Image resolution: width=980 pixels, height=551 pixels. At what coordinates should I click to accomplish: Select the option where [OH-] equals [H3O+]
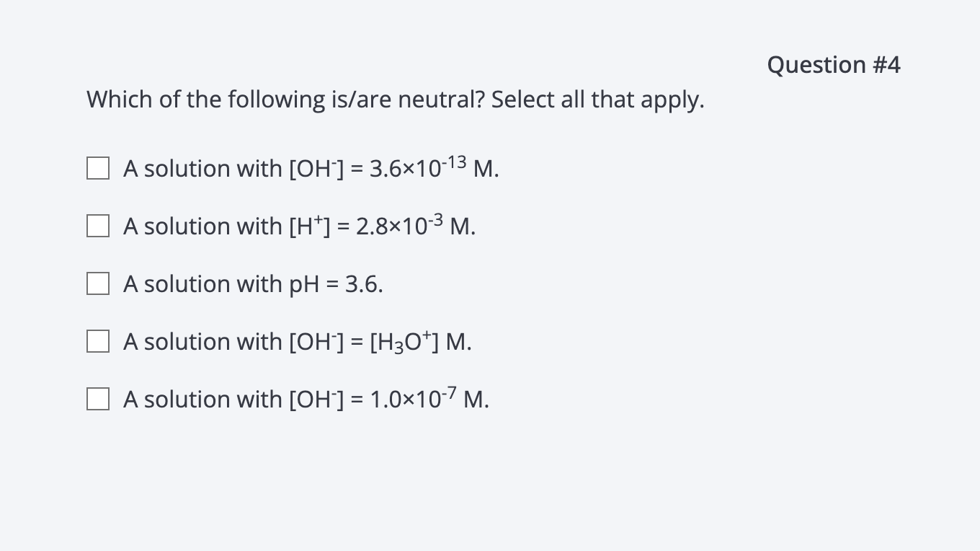[297, 341]
